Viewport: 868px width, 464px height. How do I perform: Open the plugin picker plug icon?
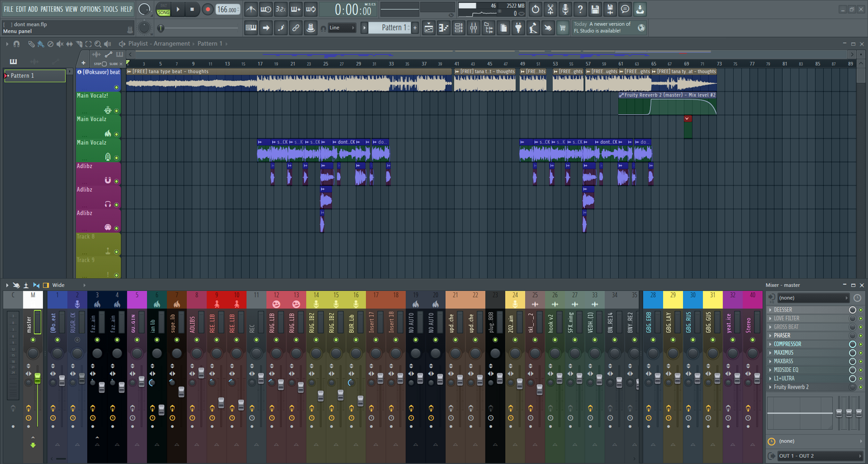518,28
